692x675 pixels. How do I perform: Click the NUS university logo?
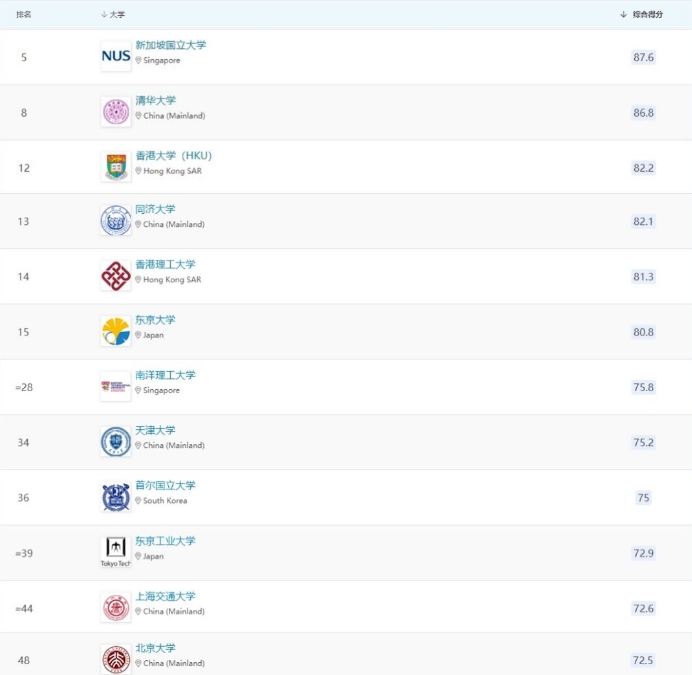tap(116, 56)
